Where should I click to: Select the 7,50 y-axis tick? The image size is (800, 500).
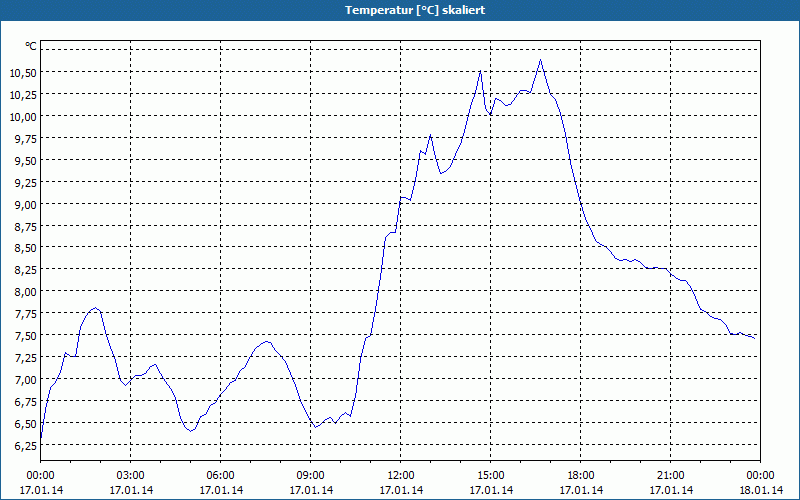pos(25,336)
